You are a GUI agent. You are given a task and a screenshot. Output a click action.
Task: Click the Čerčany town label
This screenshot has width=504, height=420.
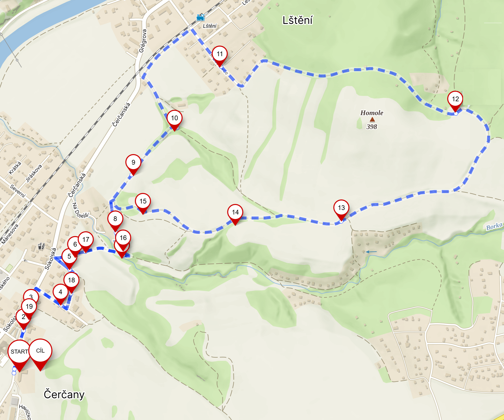pos(64,394)
